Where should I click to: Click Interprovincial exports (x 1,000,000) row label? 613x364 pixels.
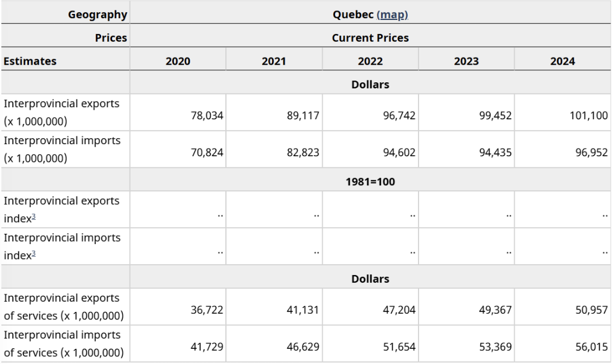point(61,112)
